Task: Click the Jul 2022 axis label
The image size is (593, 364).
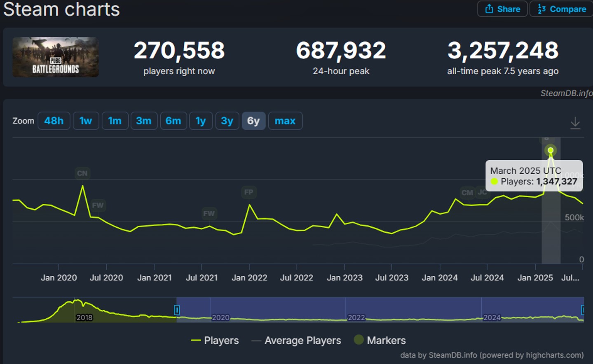Action: pyautogui.click(x=297, y=278)
